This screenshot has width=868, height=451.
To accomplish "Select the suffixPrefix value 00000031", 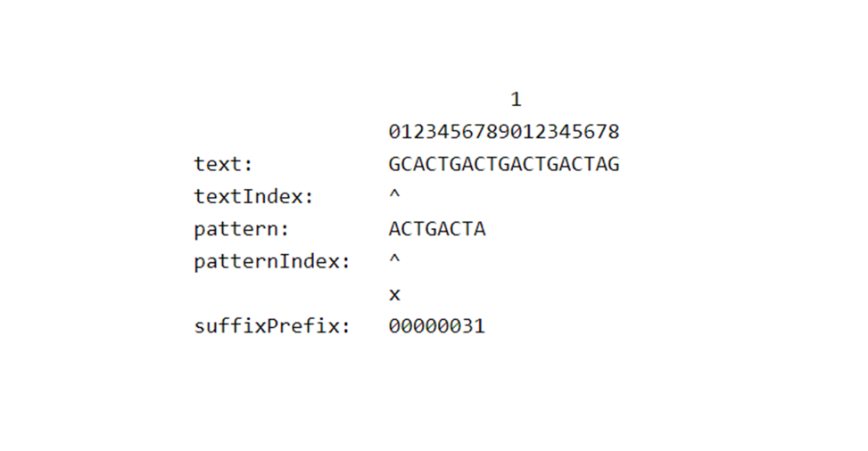I will (x=437, y=326).
